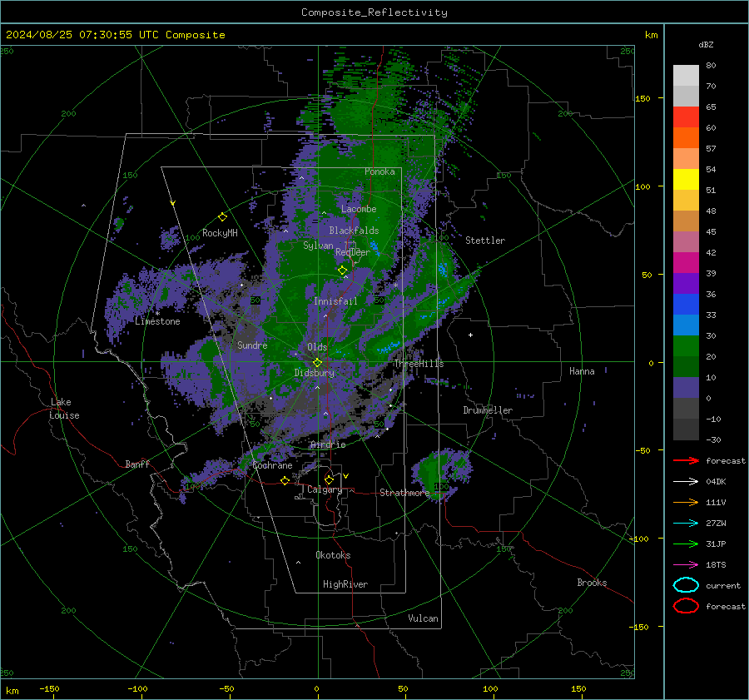The image size is (749, 700).
Task: Click the Okotoks town label
Action: click(333, 555)
